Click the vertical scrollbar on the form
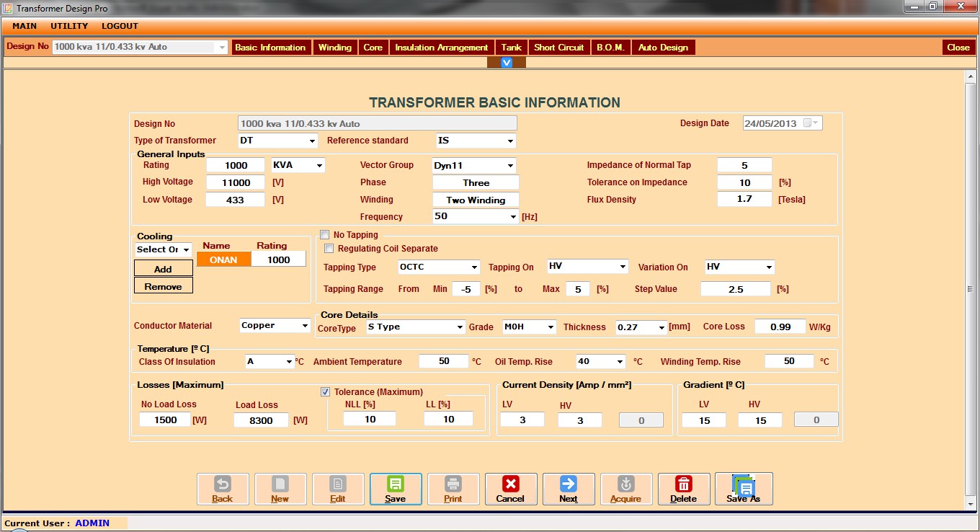Viewport: 980px width, 532px height. pos(971,288)
